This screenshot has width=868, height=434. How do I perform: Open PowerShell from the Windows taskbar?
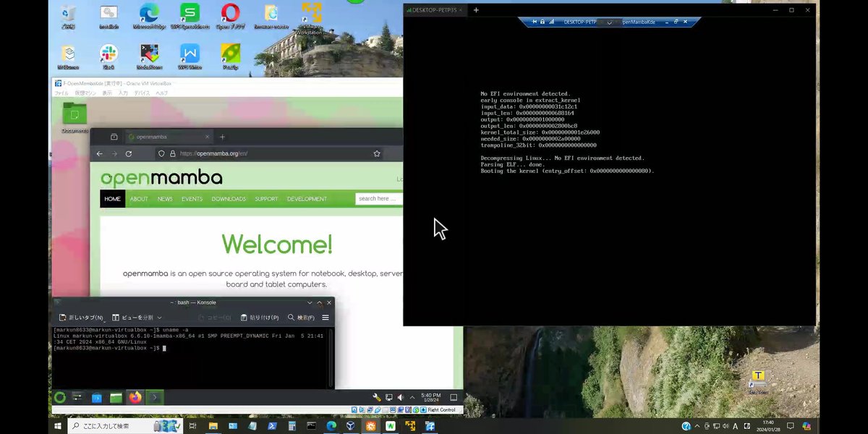click(x=272, y=426)
